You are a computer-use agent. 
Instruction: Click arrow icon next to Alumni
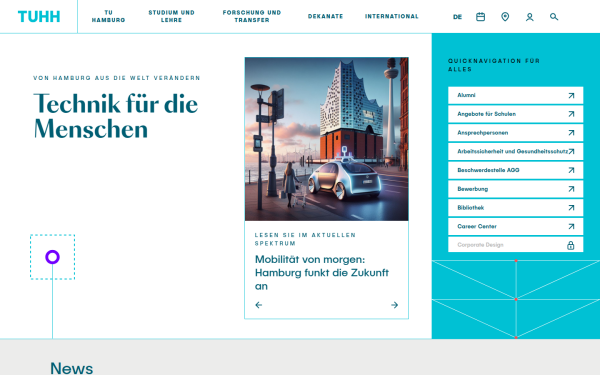pyautogui.click(x=571, y=95)
